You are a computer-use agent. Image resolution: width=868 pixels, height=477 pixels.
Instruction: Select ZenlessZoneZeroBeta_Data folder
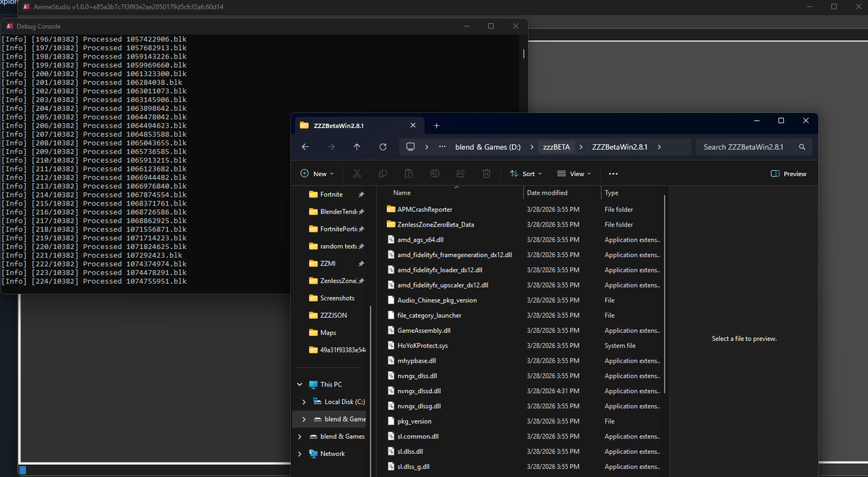[x=435, y=224]
